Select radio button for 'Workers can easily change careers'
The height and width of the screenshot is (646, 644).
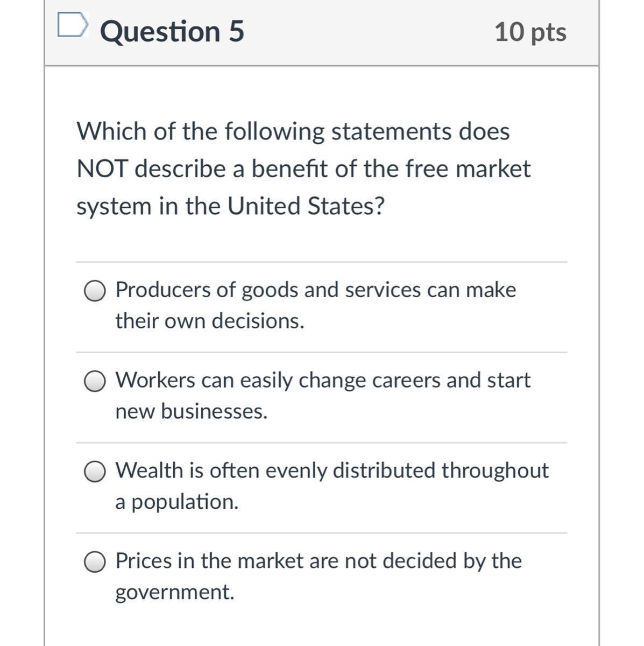coord(95,382)
